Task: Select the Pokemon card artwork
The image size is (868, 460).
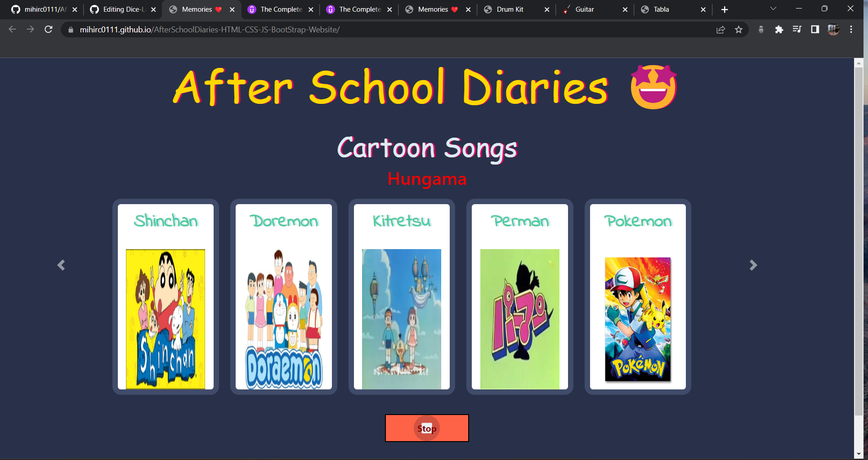Action: (x=637, y=319)
